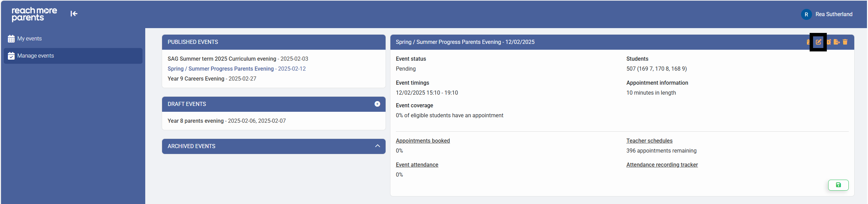Open My events in sidebar
The image size is (868, 204).
(x=30, y=39)
